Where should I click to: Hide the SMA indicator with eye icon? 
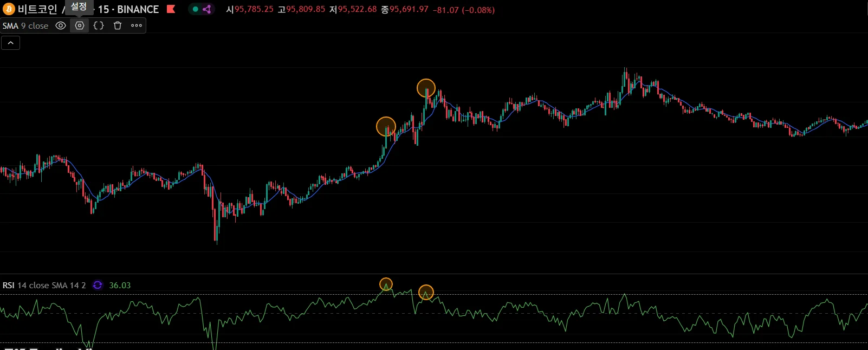[x=61, y=25]
